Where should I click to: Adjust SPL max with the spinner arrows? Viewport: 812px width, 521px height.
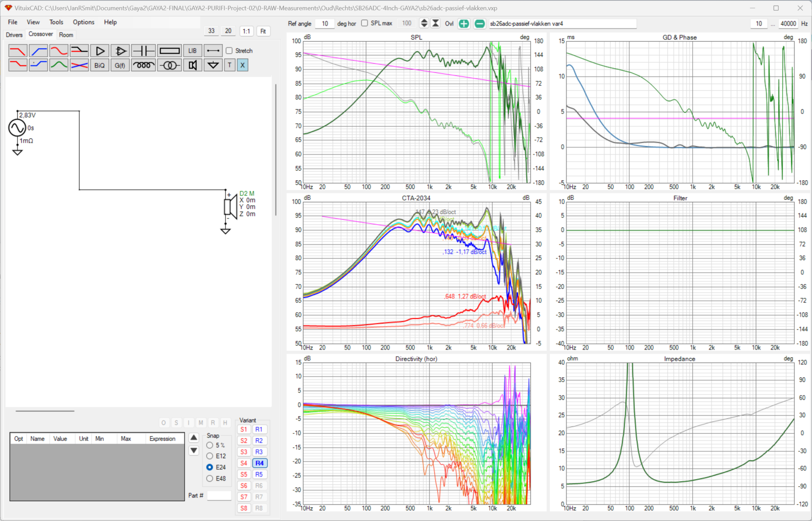424,23
